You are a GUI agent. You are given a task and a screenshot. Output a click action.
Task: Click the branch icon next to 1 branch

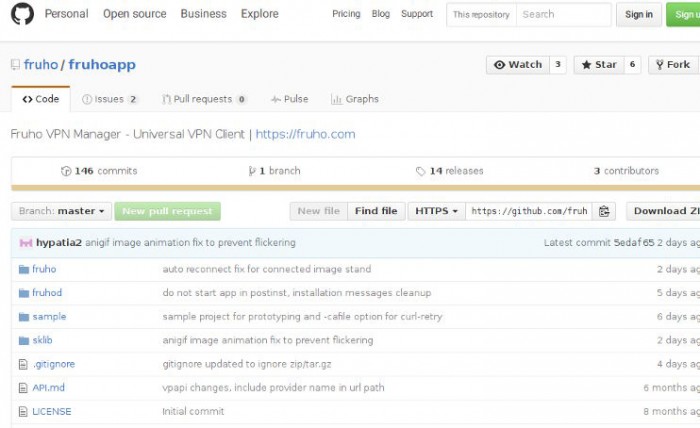(252, 171)
